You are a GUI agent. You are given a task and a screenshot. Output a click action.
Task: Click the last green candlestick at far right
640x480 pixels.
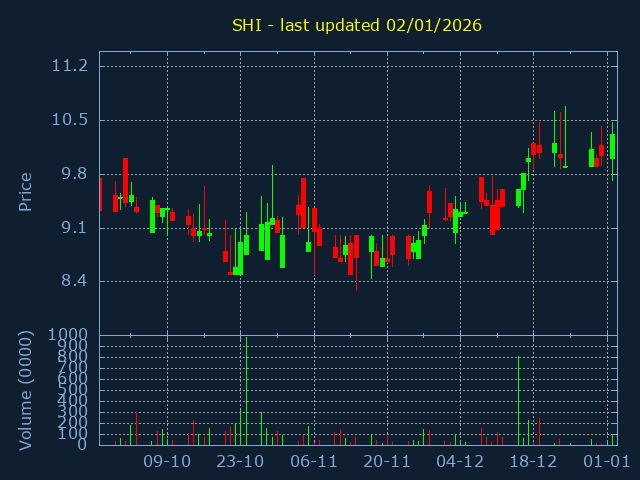(612, 146)
